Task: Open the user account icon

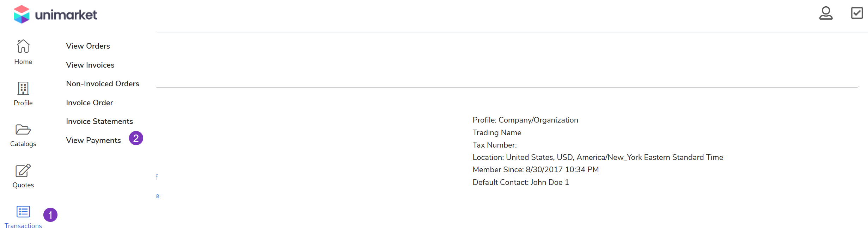Action: pos(826,13)
